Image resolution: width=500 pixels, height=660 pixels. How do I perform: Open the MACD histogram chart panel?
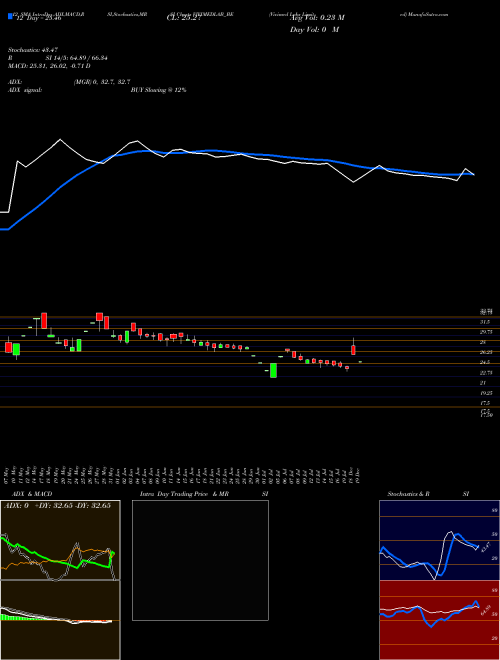(60, 620)
